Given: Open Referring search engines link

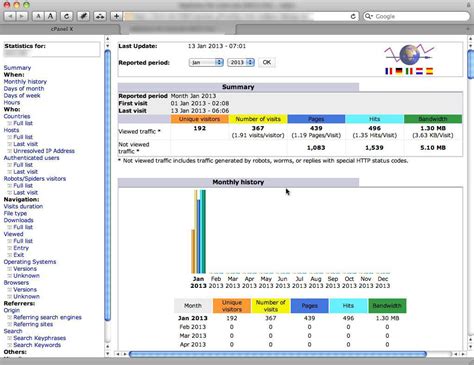Looking at the screenshot, I should coord(47,317).
